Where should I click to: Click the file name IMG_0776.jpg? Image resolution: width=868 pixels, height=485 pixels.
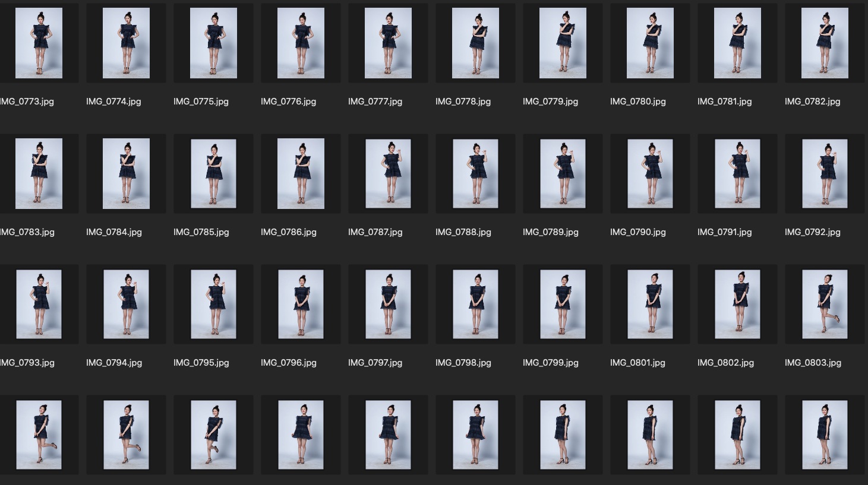288,102
